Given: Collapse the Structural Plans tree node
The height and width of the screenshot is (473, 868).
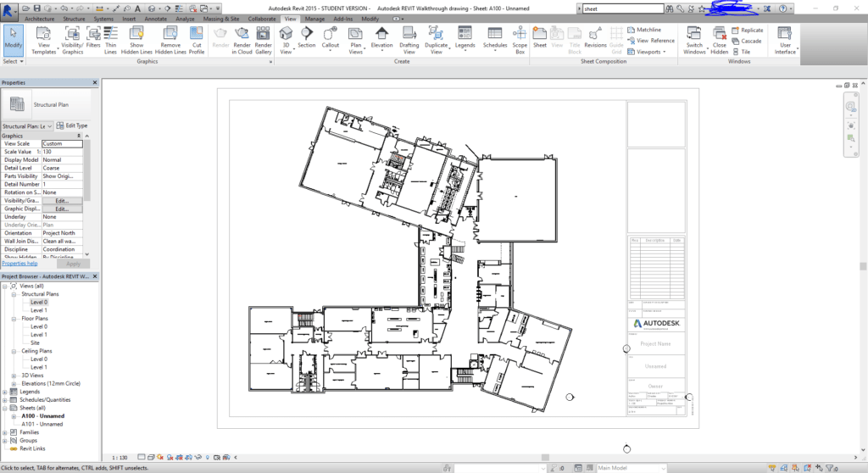Looking at the screenshot, I should click(14, 295).
